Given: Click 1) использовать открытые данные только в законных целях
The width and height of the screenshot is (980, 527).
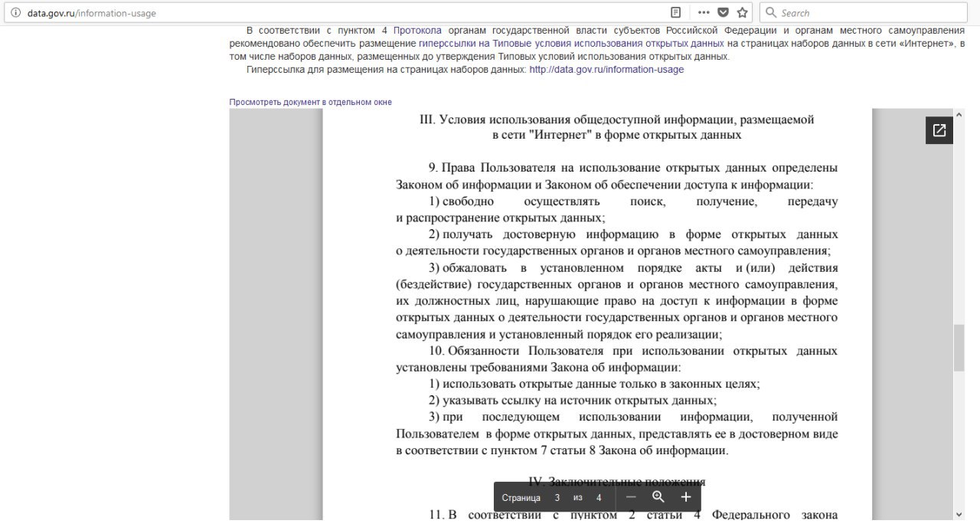Looking at the screenshot, I should tap(594, 384).
